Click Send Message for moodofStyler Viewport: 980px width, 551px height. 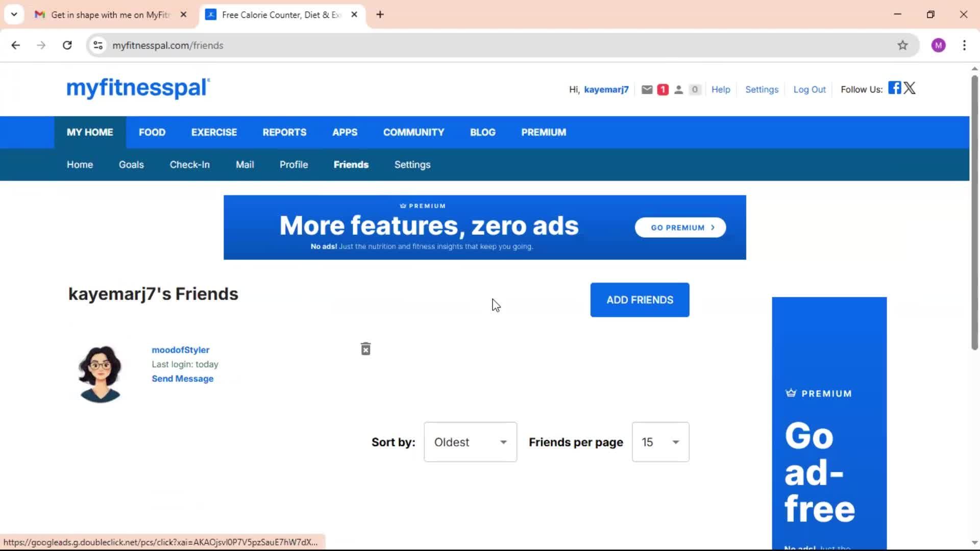point(182,379)
